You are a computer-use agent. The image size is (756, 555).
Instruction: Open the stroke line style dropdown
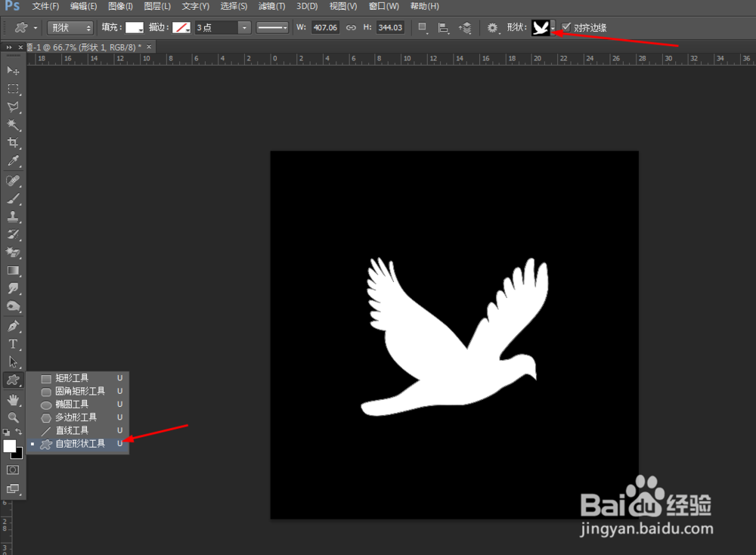(x=272, y=27)
